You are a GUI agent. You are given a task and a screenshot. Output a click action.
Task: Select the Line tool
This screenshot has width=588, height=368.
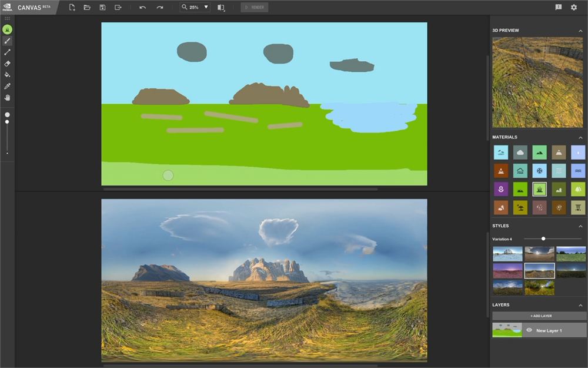point(7,52)
